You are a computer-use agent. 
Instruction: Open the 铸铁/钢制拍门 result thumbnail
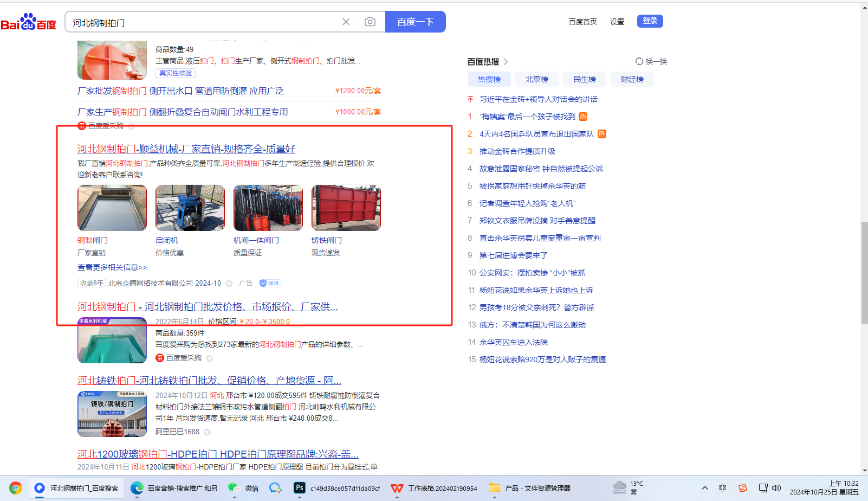pos(112,414)
